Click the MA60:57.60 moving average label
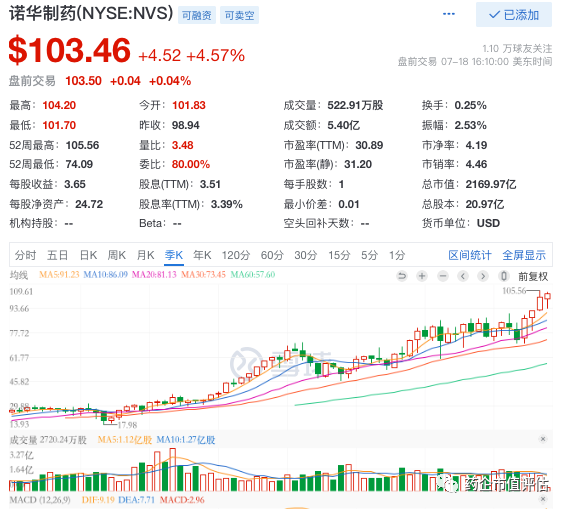 point(253,275)
